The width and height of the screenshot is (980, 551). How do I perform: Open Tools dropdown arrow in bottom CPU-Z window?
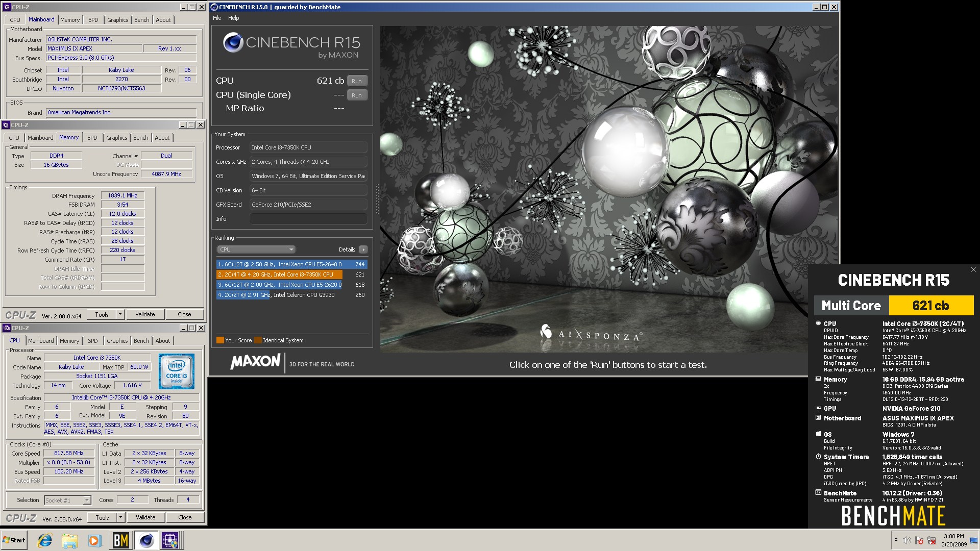[121, 518]
